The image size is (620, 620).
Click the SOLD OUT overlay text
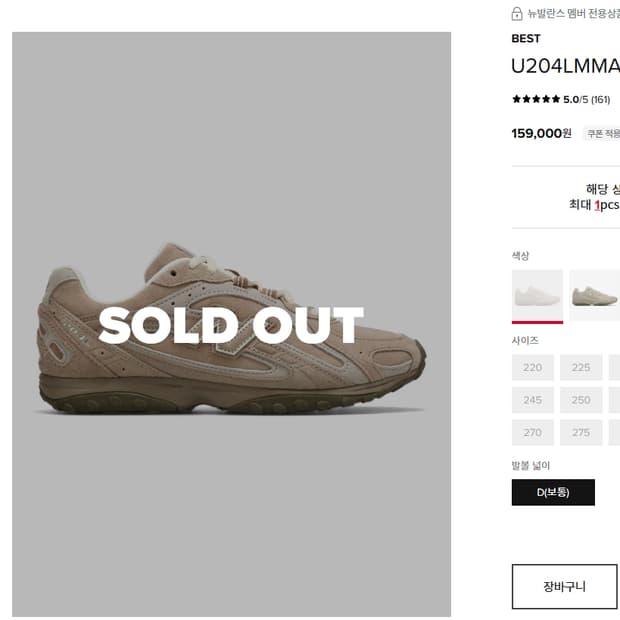click(231, 326)
